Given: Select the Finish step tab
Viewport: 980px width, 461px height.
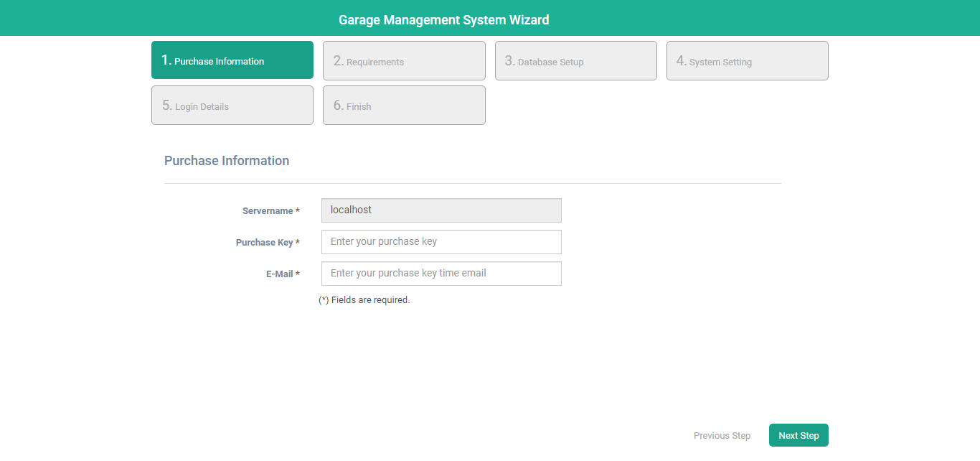Looking at the screenshot, I should pyautogui.click(x=404, y=106).
